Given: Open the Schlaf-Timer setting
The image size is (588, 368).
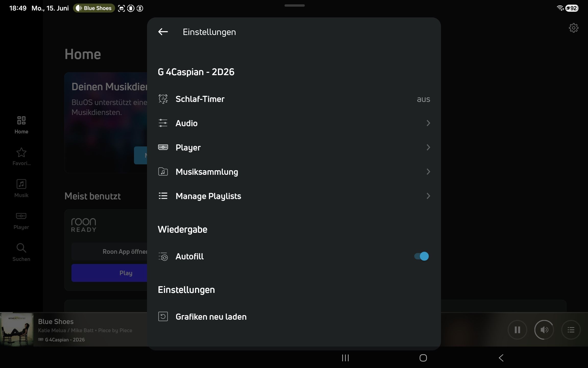Looking at the screenshot, I should pos(294,99).
